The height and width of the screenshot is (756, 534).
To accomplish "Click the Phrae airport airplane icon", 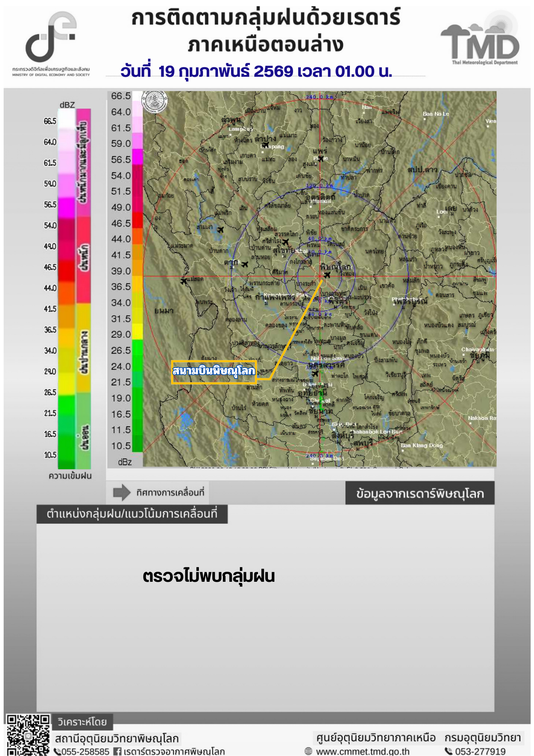I will (321, 158).
